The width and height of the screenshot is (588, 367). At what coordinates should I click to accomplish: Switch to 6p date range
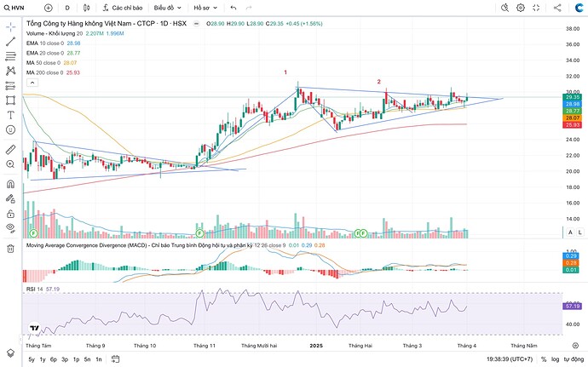(54, 359)
